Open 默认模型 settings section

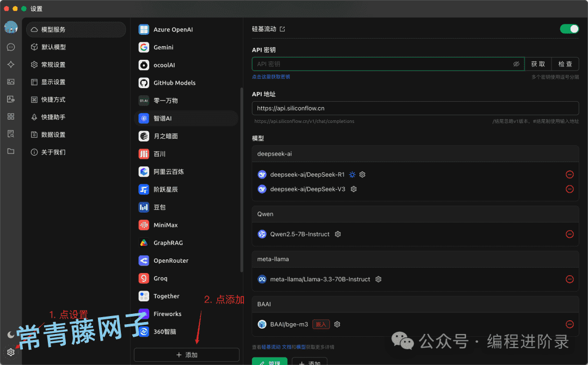[x=76, y=47]
